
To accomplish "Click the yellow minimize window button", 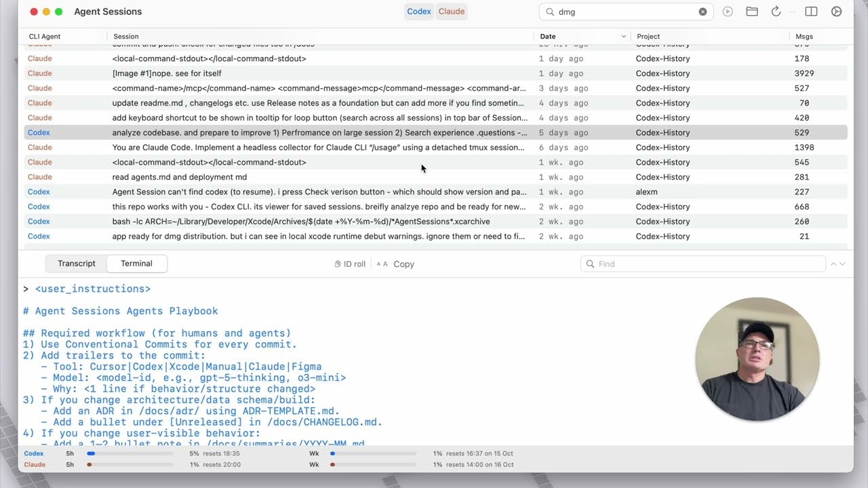I will (46, 12).
